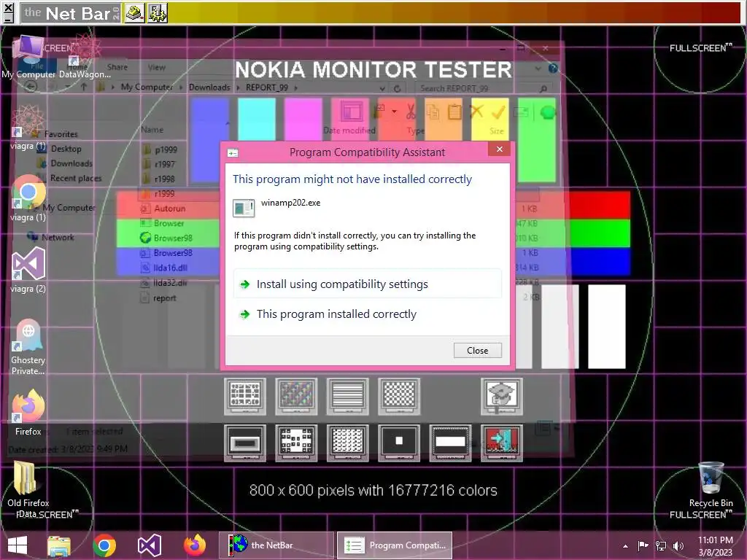Click the Paste clipboard icon in Explorer ribbon
This screenshot has height=560, width=747.
454,112
